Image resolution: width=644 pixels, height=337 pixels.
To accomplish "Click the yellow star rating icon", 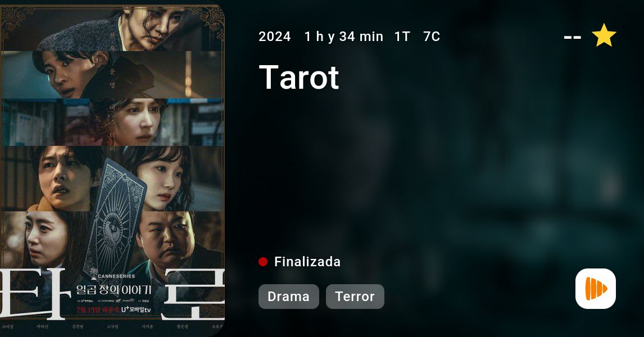I will click(604, 35).
